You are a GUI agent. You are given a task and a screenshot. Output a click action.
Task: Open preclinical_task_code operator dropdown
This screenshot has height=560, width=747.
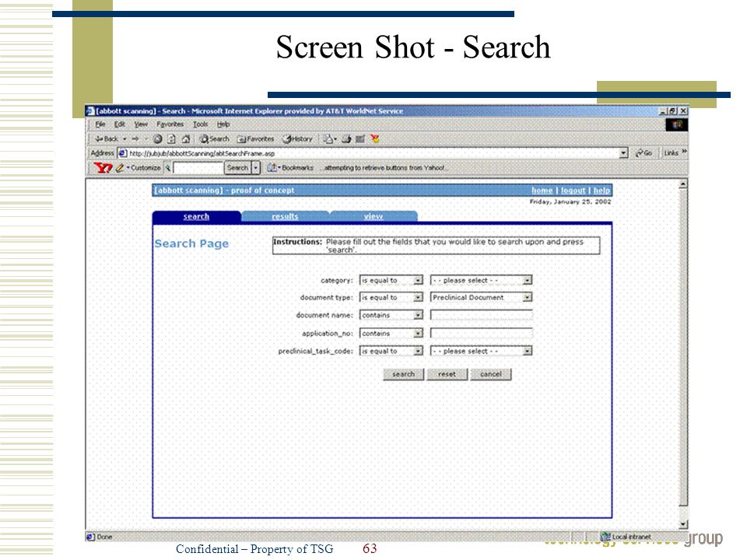[391, 351]
